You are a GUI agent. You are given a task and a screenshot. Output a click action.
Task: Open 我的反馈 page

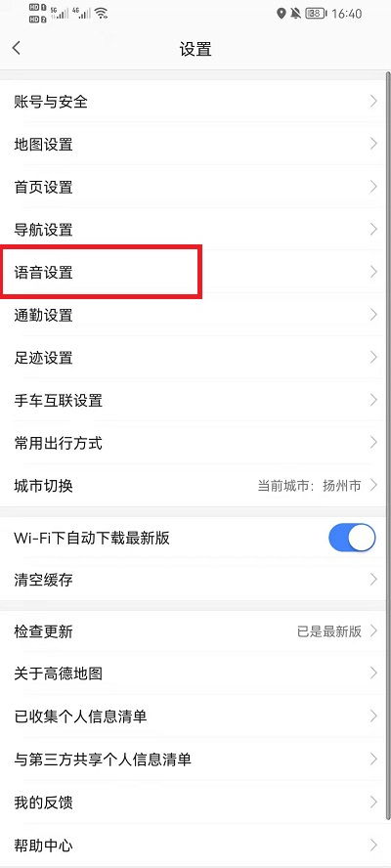point(193,803)
